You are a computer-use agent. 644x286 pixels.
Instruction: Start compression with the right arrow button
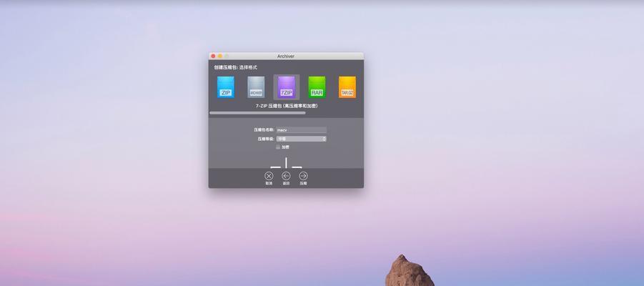coord(303,176)
